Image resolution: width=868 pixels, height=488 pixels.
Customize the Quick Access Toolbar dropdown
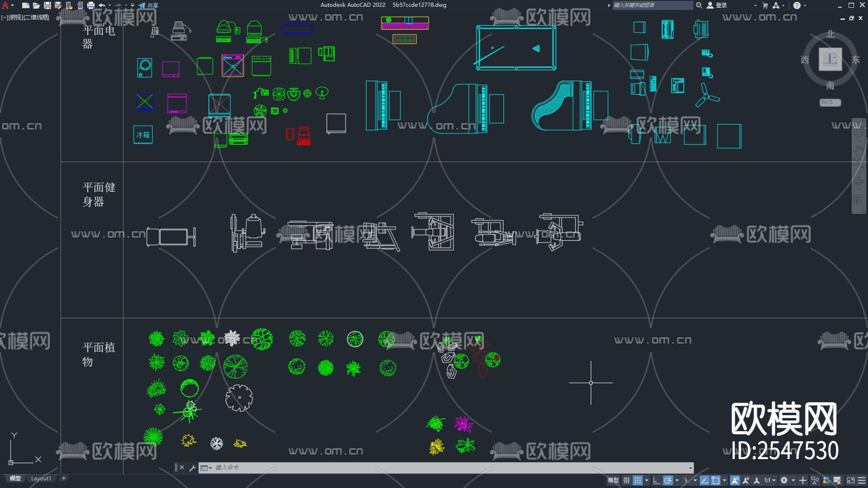coord(133,5)
